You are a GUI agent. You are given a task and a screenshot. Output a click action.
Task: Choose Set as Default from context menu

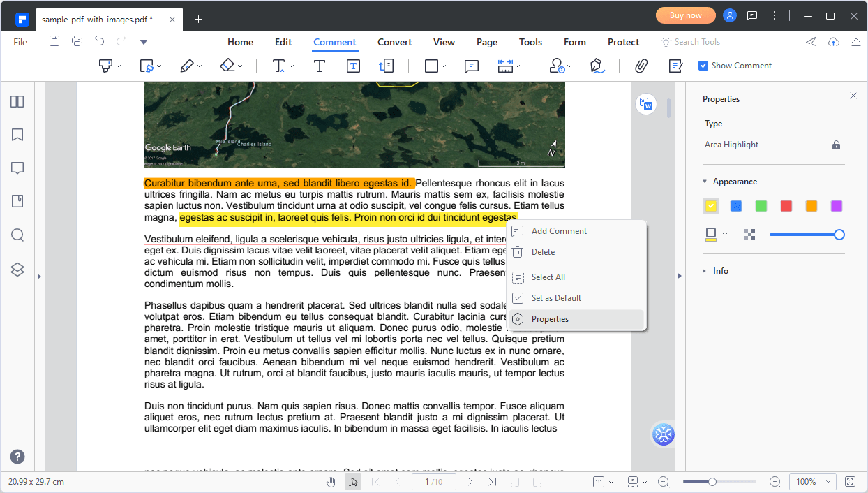click(x=576, y=298)
